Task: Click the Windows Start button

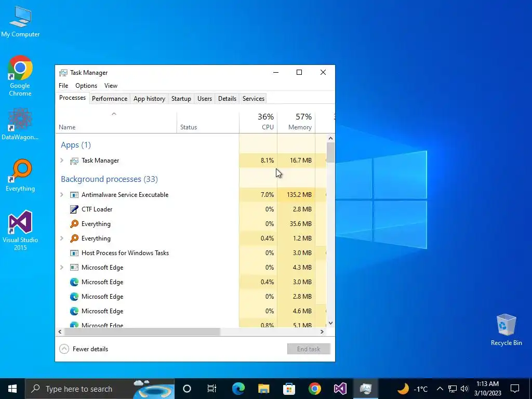Action: [12, 389]
